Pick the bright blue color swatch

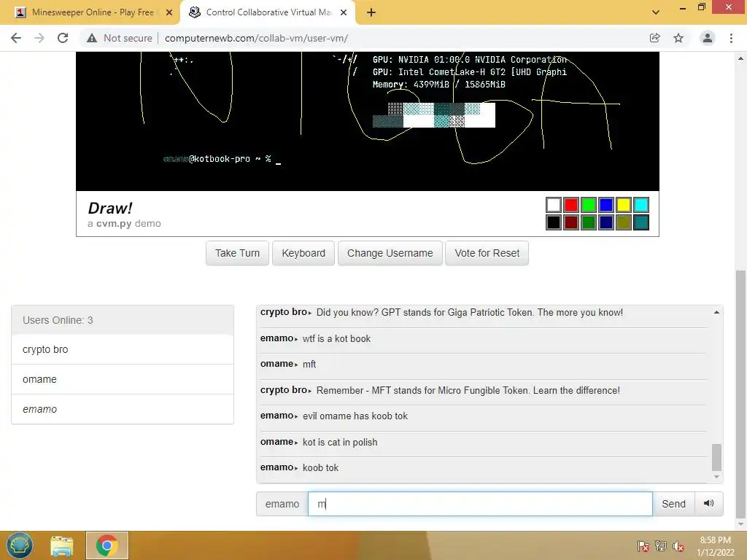(x=606, y=205)
